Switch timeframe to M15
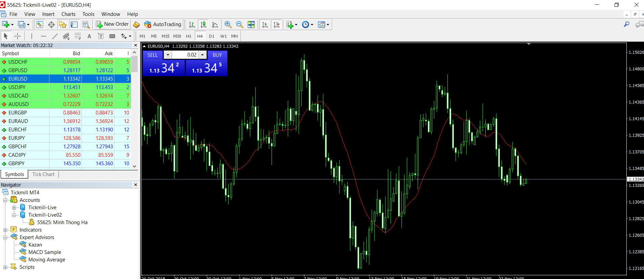 click(165, 36)
